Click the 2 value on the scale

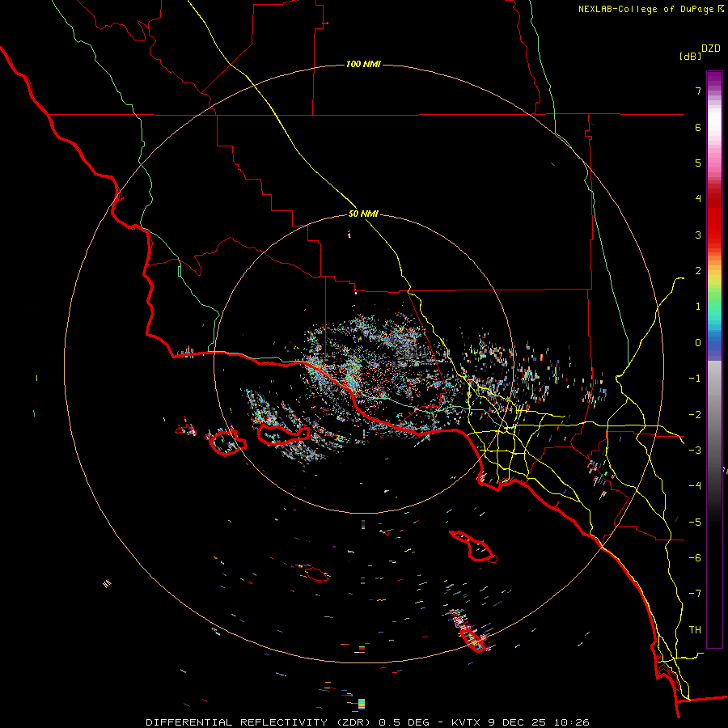698,271
